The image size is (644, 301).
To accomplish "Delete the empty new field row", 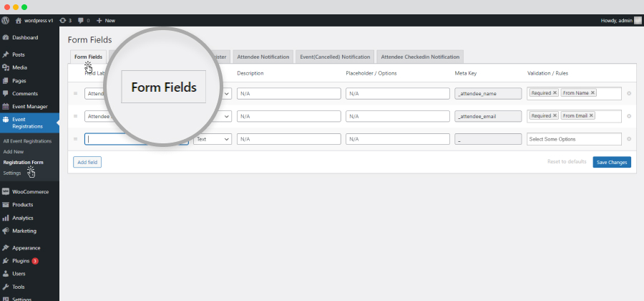I will point(629,139).
